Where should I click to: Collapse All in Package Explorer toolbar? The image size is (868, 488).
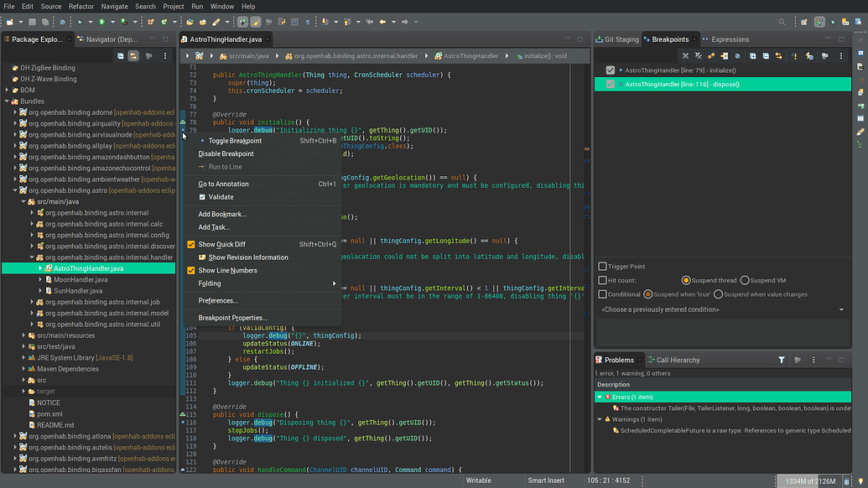(x=121, y=55)
